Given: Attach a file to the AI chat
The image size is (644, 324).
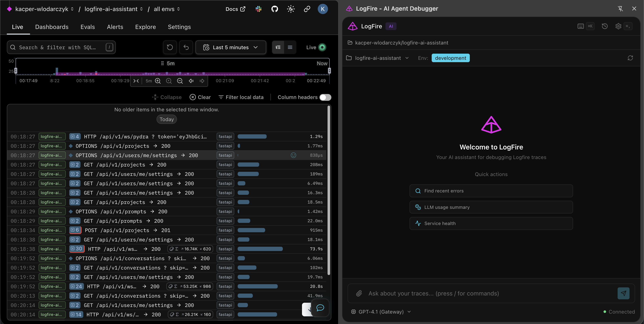Looking at the screenshot, I should point(359,294).
